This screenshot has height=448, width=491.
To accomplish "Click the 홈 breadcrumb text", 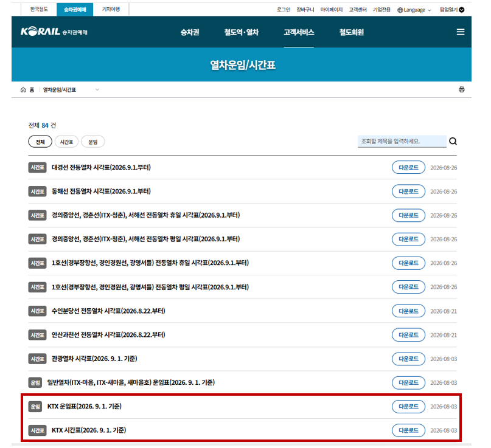I will click(32, 90).
